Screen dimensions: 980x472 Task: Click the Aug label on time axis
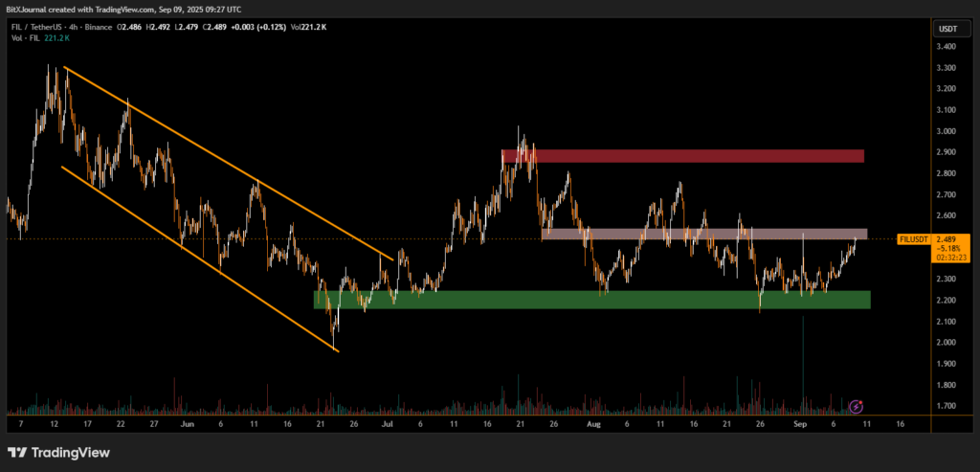[x=593, y=422]
